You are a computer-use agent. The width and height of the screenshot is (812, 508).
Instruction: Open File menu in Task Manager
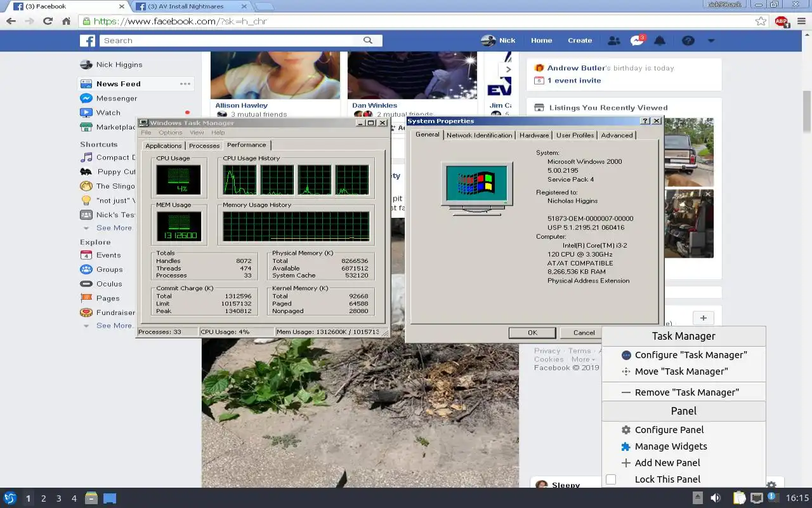[x=146, y=133]
